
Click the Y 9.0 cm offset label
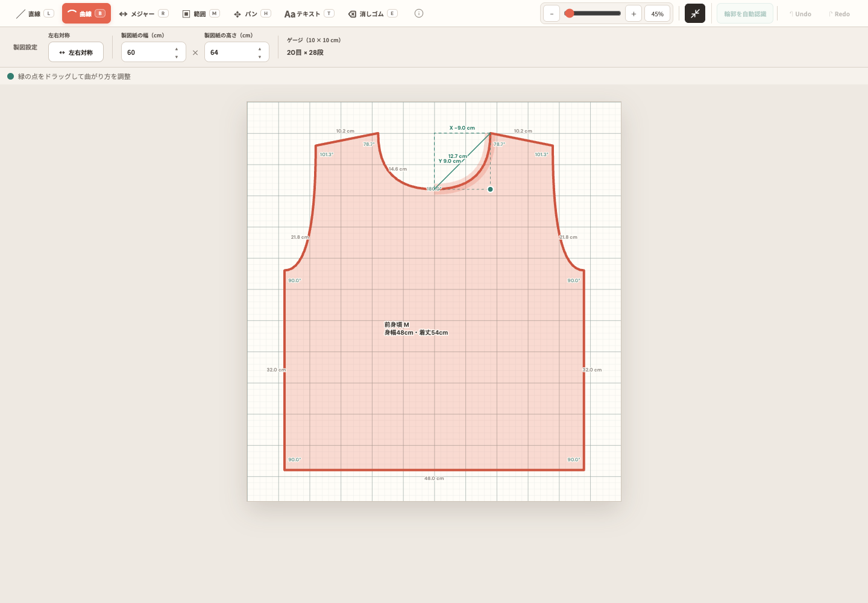(450, 161)
